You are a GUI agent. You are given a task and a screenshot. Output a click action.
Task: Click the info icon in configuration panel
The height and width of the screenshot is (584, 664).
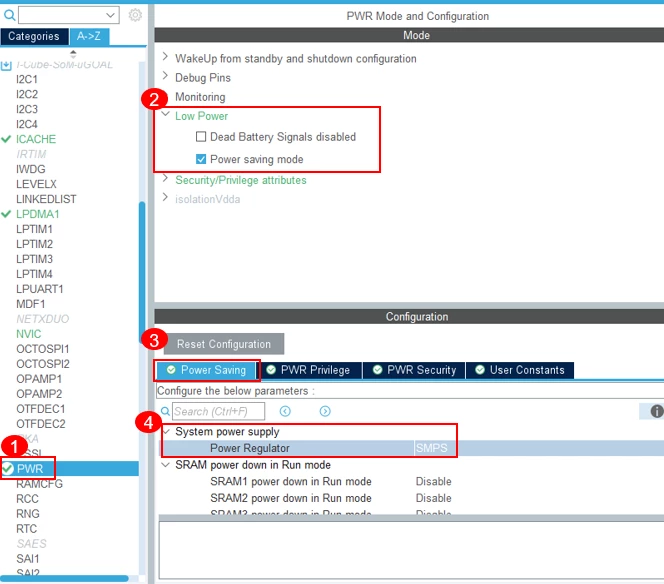point(656,411)
